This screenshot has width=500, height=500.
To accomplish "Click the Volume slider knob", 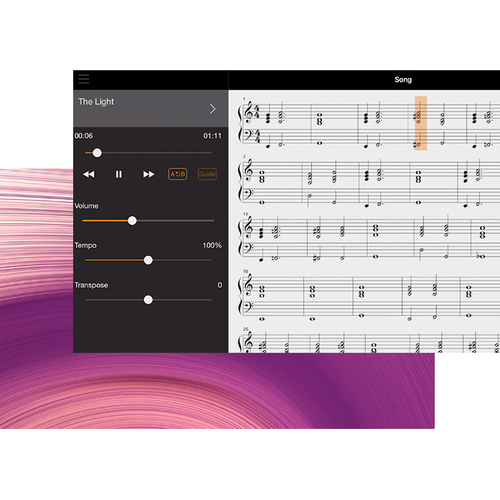I will pos(132,221).
